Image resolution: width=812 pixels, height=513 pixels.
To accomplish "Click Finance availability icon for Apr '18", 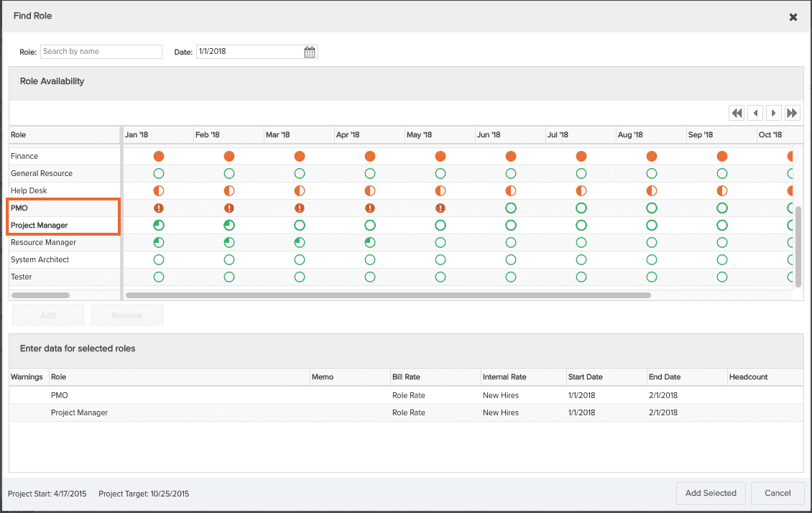I will pos(370,157).
